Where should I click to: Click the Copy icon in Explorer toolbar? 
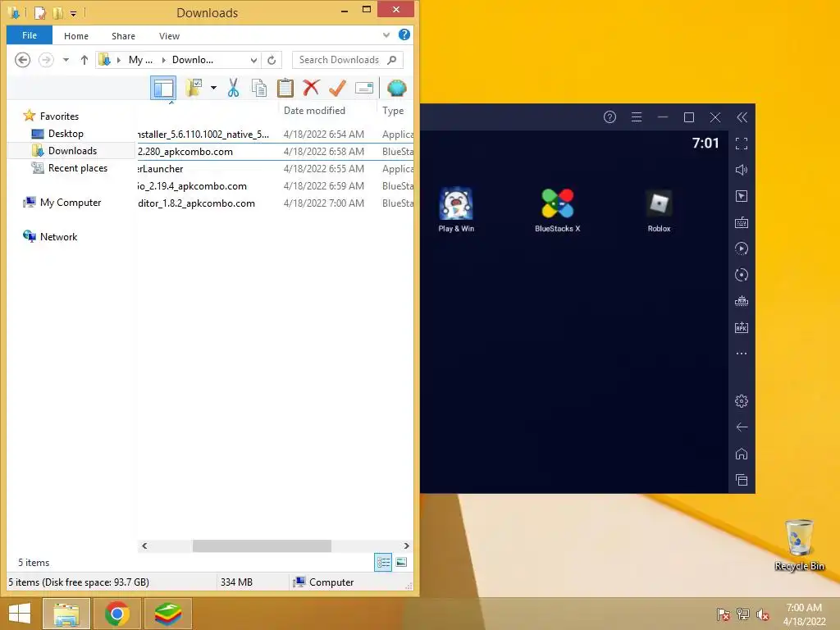coord(259,88)
